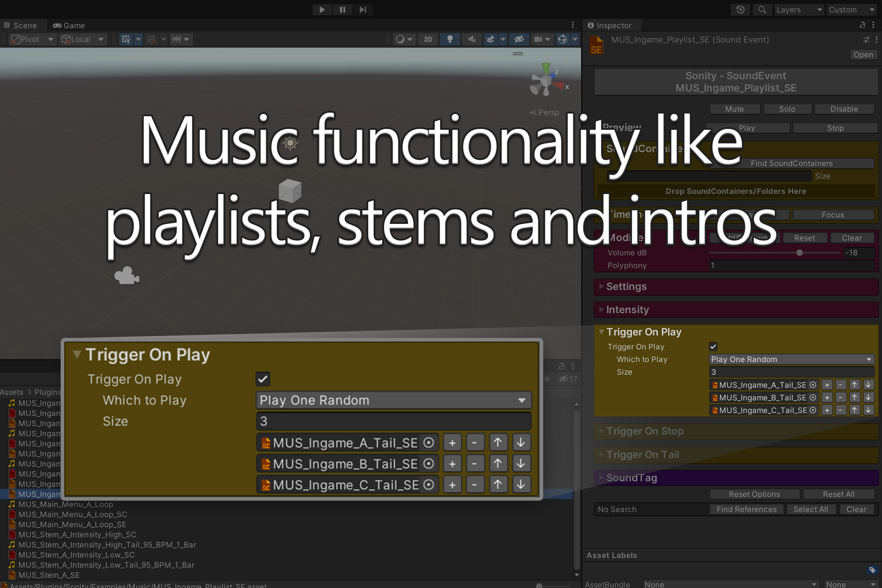Switch to the Game tab

(x=69, y=25)
